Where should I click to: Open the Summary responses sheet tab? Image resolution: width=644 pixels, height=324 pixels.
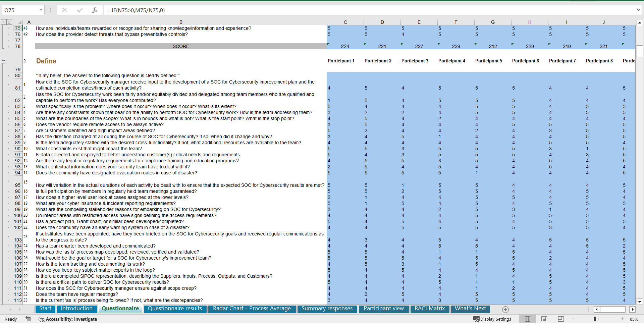point(327,309)
